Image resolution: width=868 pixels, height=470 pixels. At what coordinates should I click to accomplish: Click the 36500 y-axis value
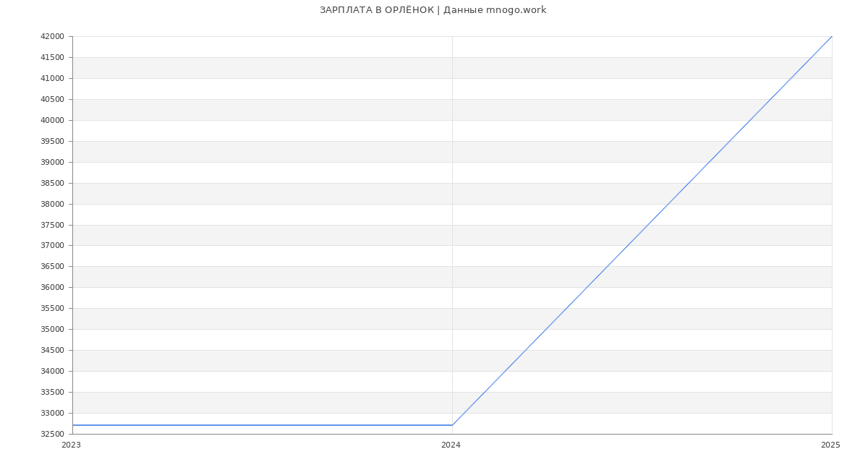click(x=52, y=267)
